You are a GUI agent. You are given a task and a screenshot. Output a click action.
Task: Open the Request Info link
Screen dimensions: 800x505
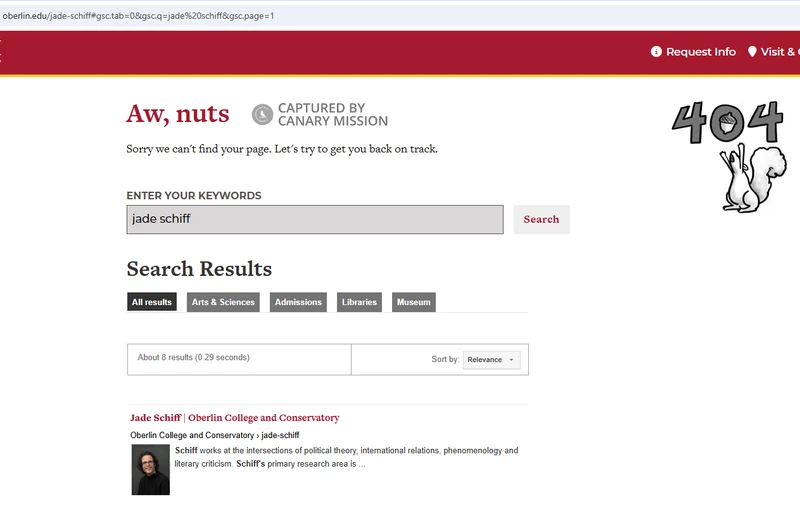pos(701,52)
